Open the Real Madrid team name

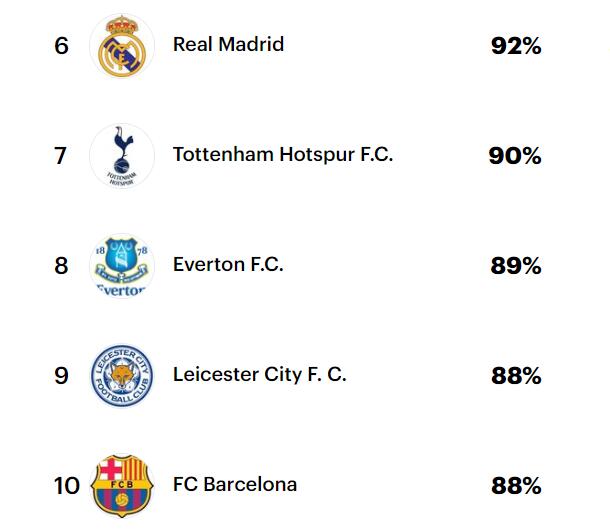[228, 44]
